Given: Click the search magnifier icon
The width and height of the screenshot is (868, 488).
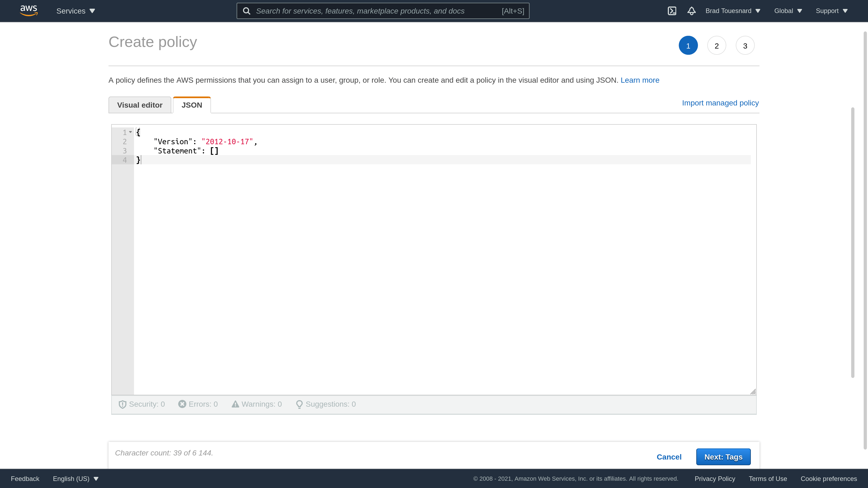Looking at the screenshot, I should (246, 11).
